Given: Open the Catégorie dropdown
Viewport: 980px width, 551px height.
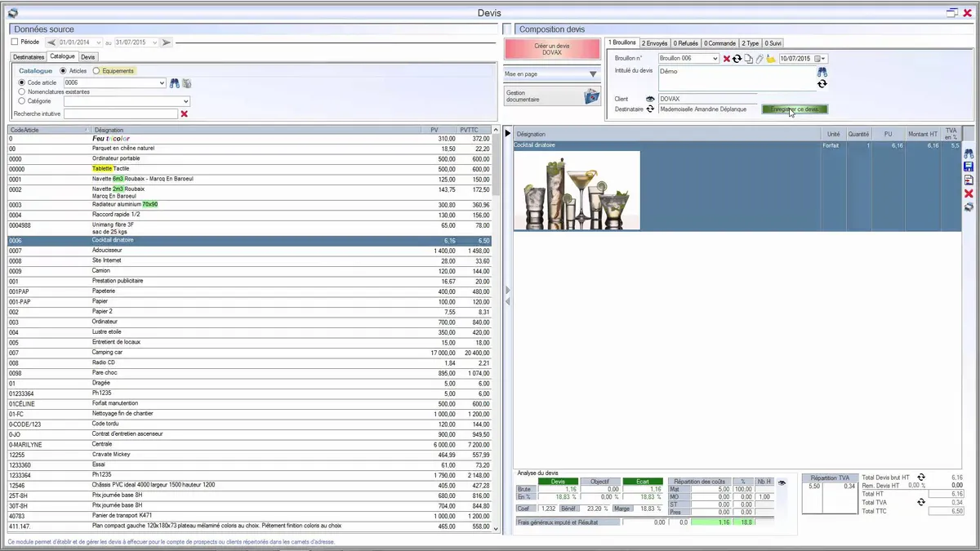Looking at the screenshot, I should 186,101.
